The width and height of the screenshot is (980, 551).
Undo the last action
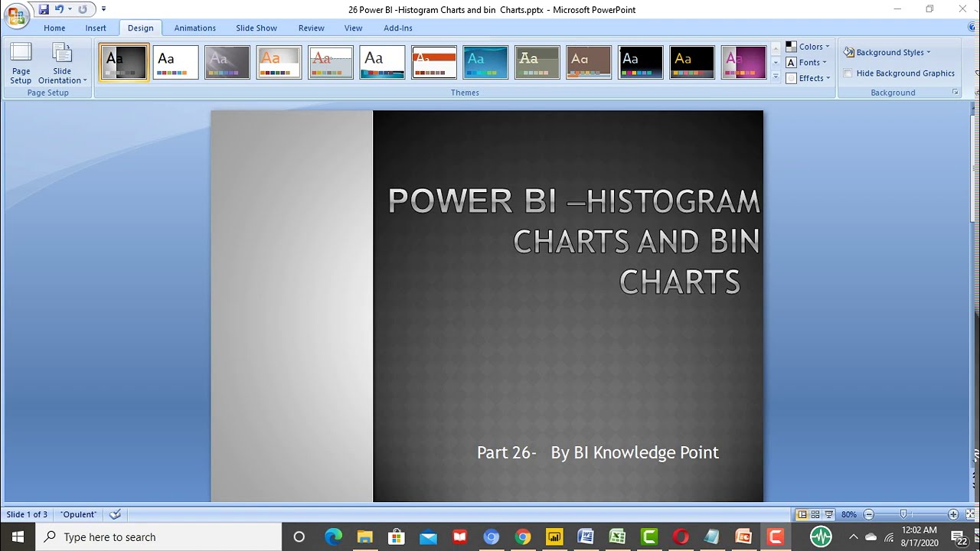click(x=59, y=9)
